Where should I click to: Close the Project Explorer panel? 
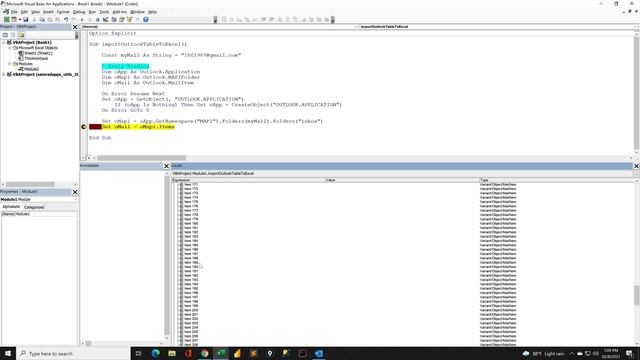[75, 27]
